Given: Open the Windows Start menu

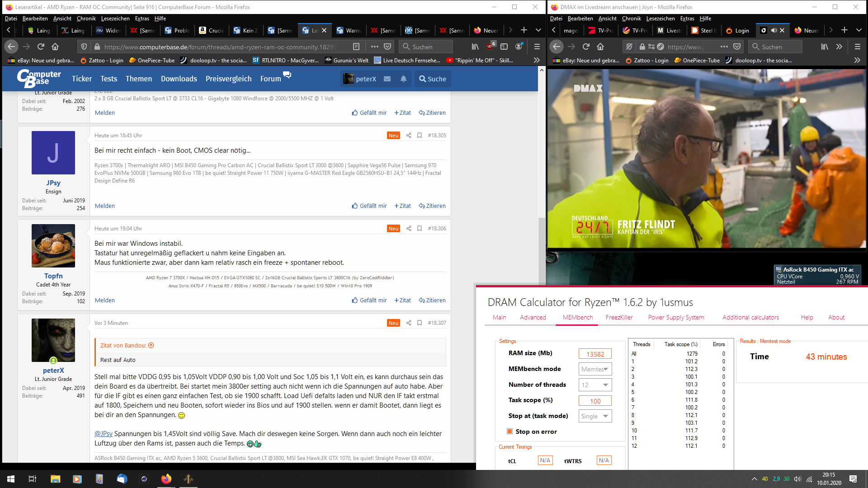Looking at the screenshot, I should [x=11, y=479].
